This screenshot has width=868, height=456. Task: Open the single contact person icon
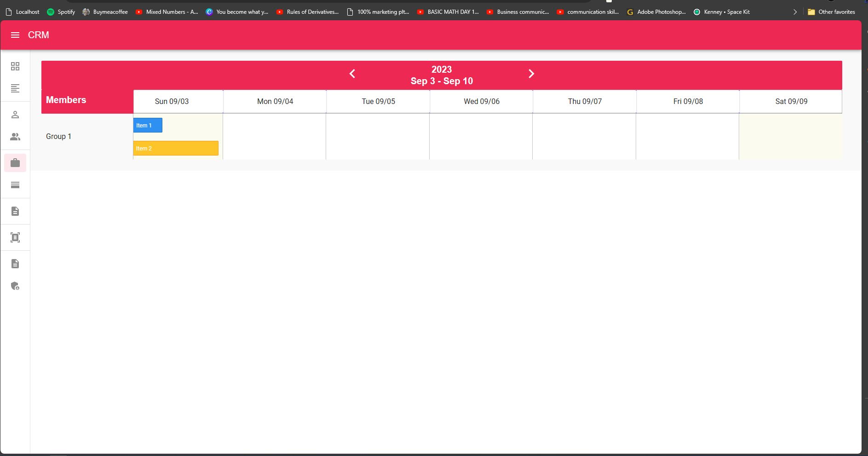click(x=15, y=115)
